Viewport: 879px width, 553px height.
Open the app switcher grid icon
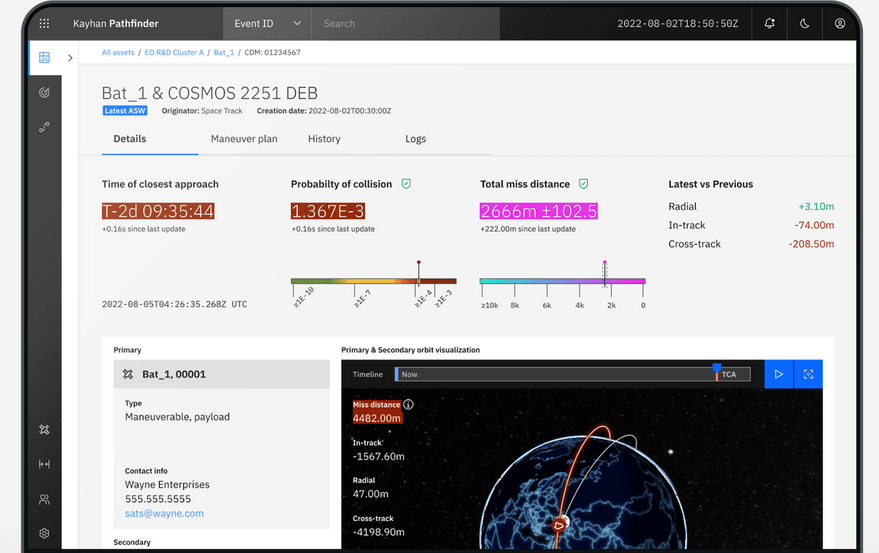pos(44,23)
